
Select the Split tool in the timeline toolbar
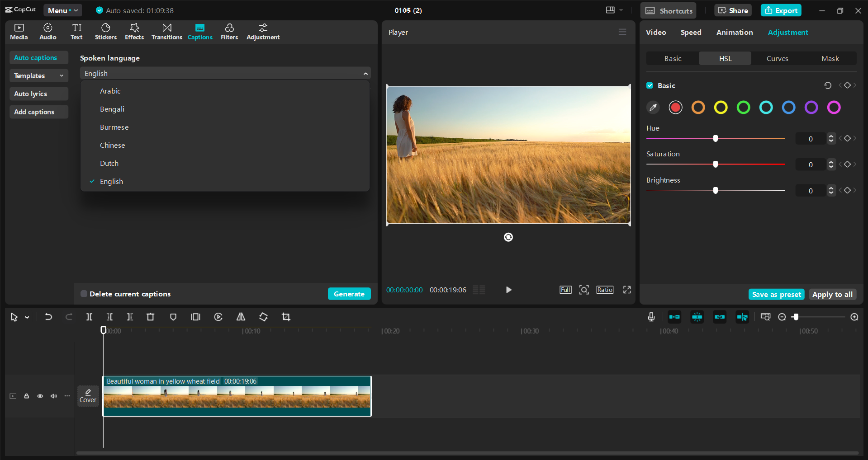[x=89, y=317]
